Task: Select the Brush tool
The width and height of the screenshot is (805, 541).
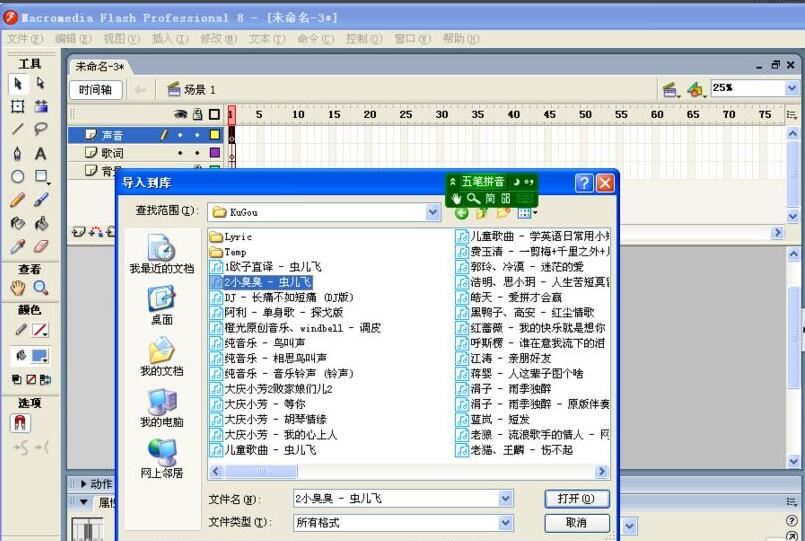Action: [x=41, y=200]
